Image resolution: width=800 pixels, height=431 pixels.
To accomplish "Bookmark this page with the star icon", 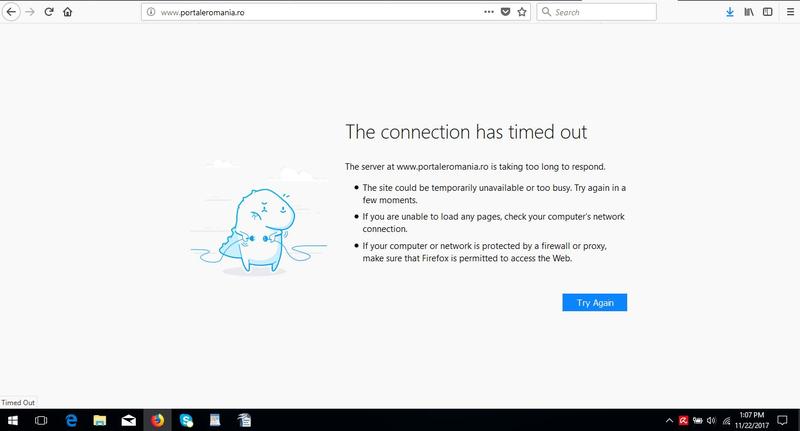I will click(522, 12).
